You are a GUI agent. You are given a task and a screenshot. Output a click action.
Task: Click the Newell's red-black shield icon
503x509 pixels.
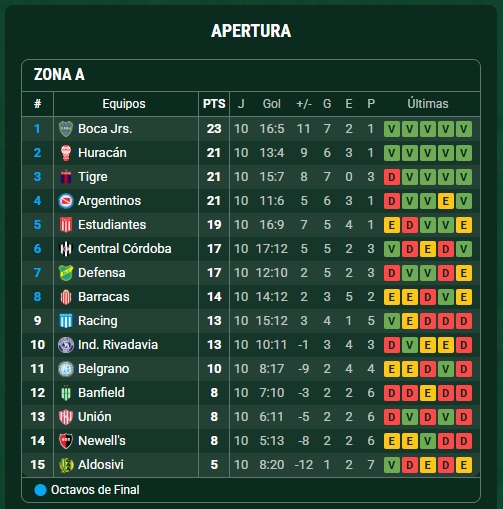pyautogui.click(x=66, y=441)
